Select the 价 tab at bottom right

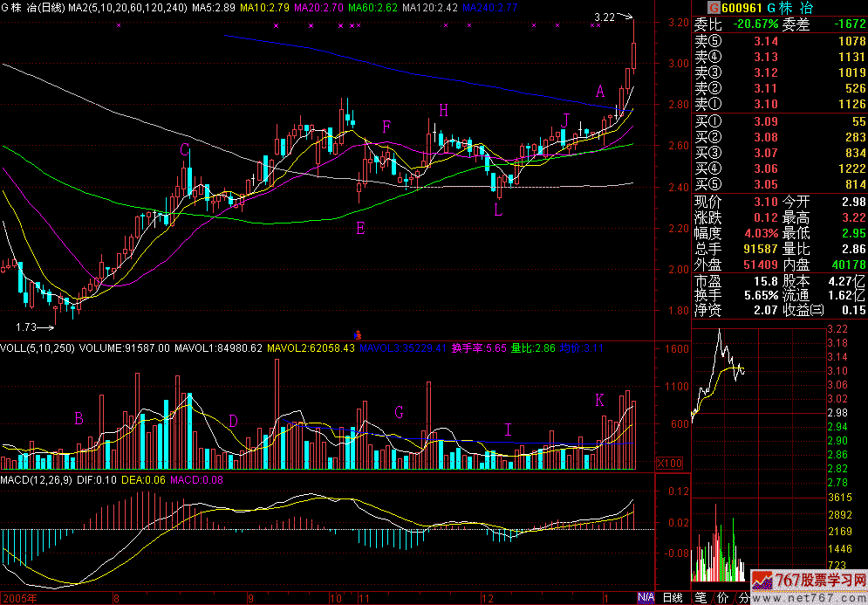[x=723, y=598]
